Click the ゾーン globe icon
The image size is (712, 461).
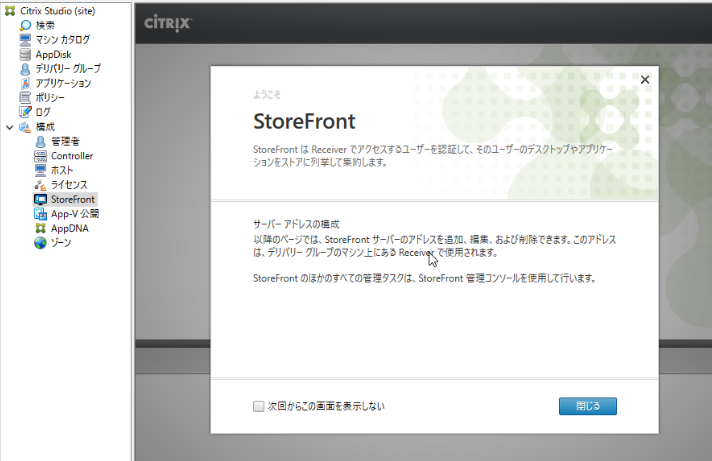(40, 243)
